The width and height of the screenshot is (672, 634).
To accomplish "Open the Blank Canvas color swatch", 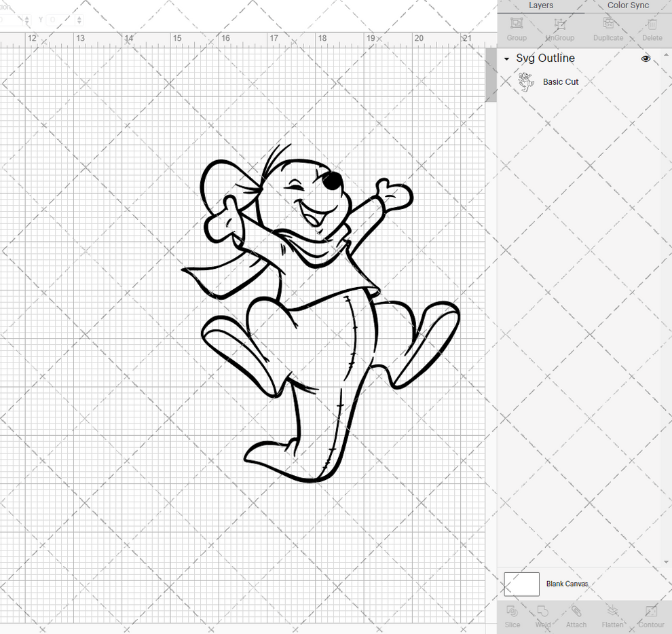I will pos(521,584).
